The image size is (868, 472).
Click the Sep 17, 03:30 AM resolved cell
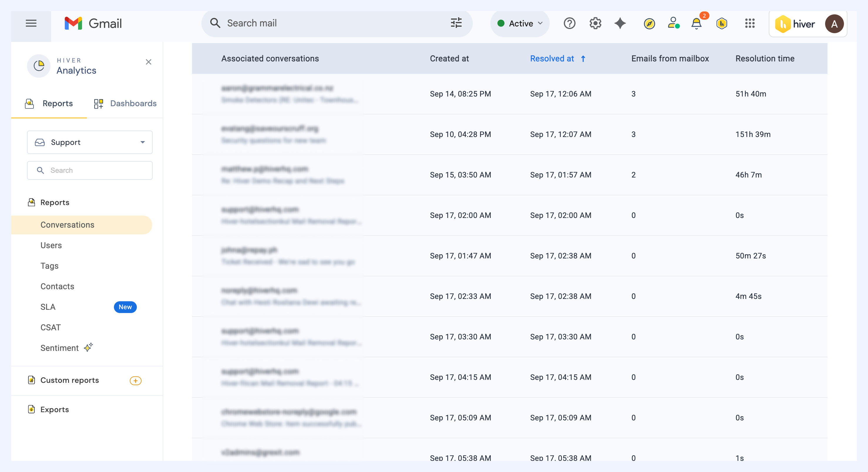click(x=561, y=337)
